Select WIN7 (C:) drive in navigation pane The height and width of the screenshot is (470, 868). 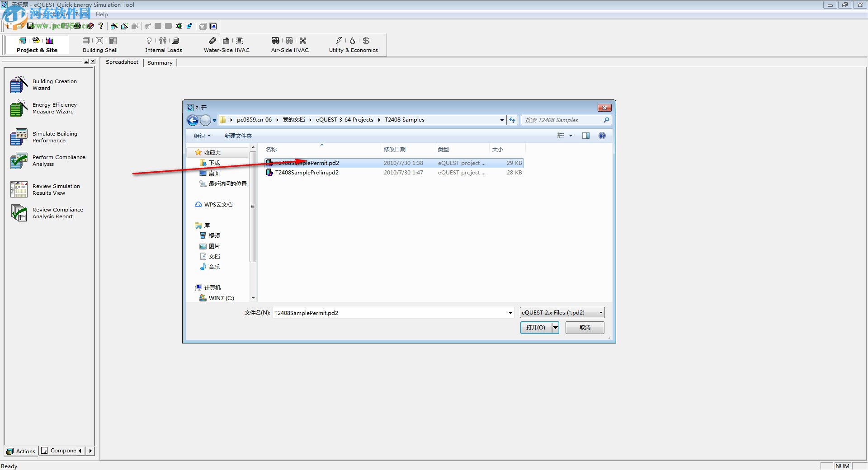click(x=217, y=298)
